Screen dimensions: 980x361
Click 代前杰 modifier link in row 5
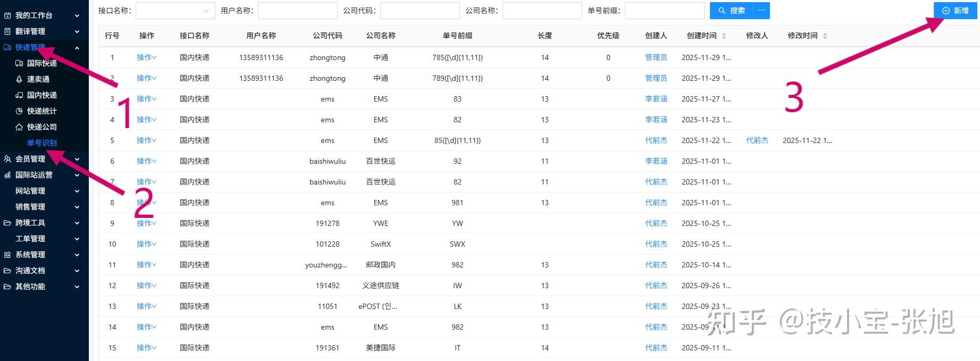pos(757,140)
